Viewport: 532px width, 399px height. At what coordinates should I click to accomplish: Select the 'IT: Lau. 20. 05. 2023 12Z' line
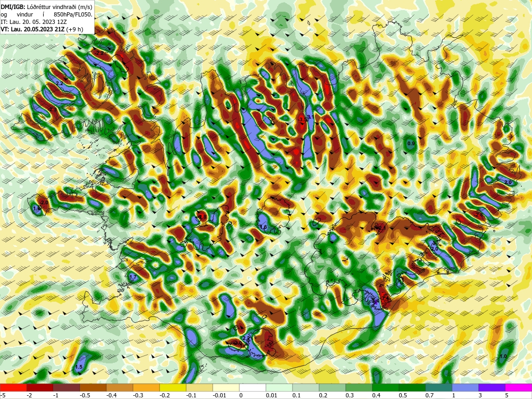point(33,22)
